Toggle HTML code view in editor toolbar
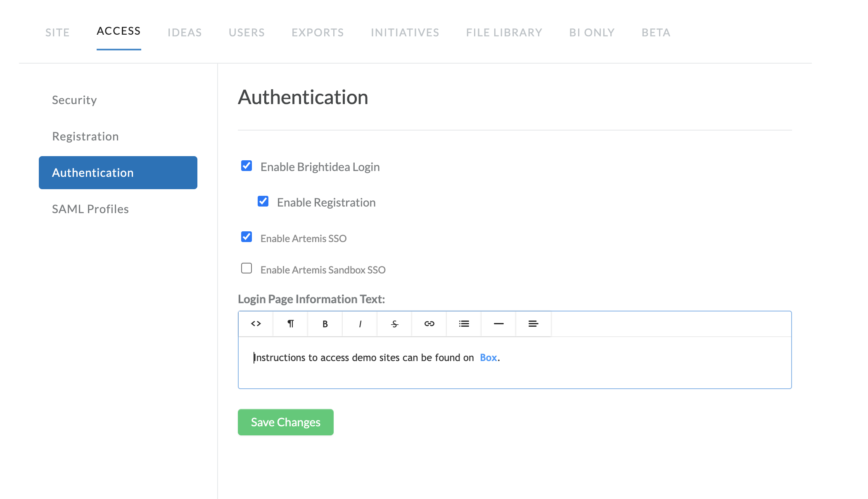Viewport: 868px width, 499px height. click(x=256, y=324)
